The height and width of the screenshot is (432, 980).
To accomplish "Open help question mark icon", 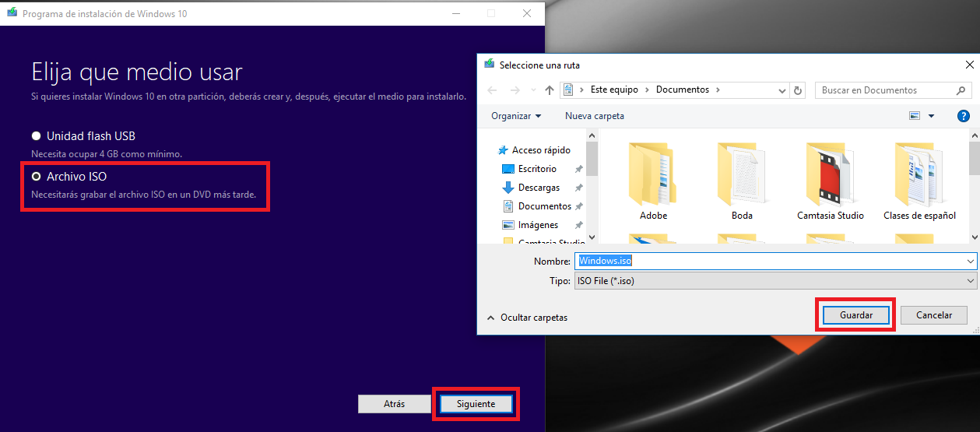I will [963, 116].
